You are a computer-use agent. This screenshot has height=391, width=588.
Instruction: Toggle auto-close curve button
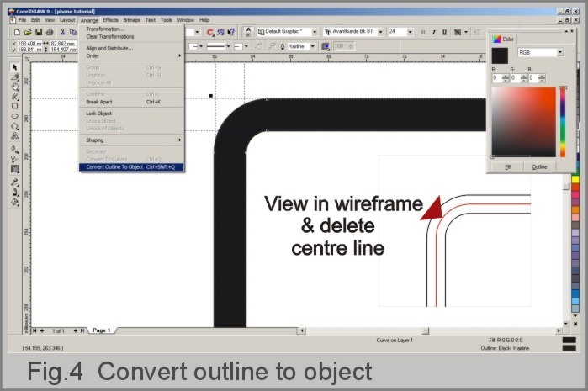click(259, 46)
